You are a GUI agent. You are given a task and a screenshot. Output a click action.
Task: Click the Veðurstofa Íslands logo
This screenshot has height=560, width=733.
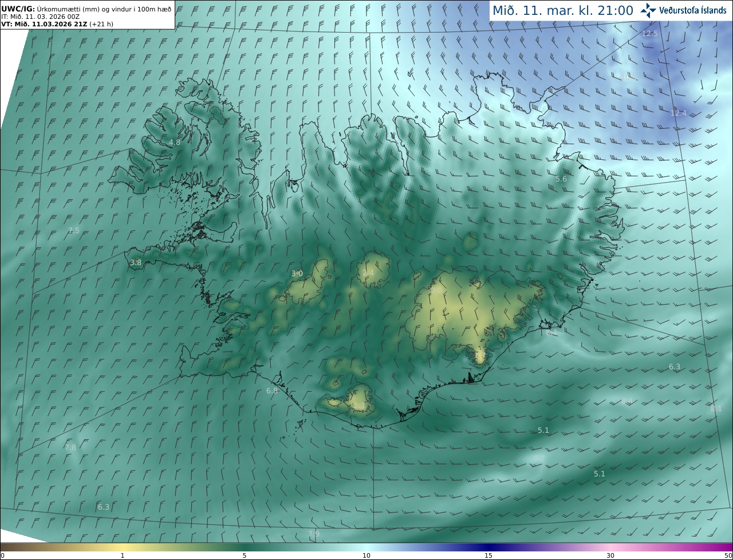point(683,10)
